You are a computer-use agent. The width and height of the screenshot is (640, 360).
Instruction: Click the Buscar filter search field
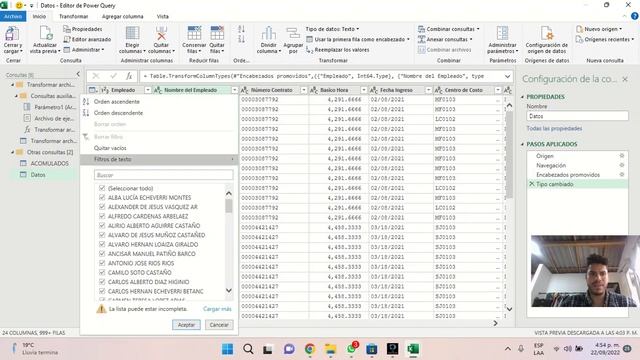tap(164, 175)
